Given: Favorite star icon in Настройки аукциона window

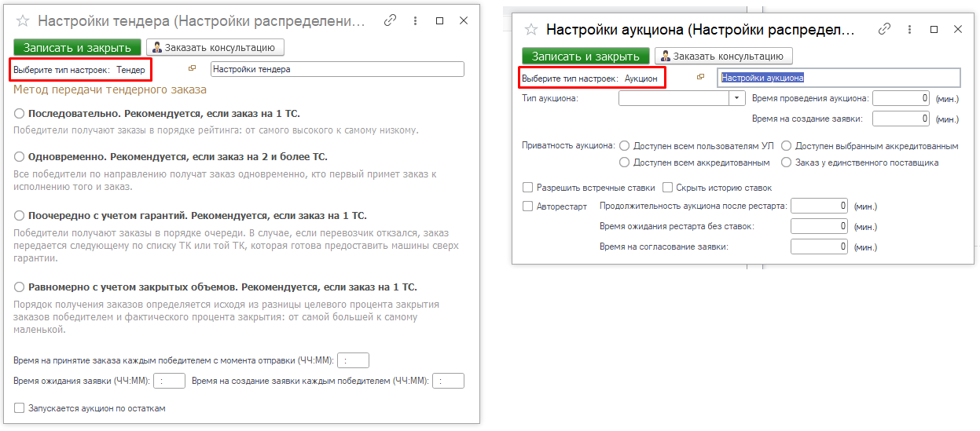Looking at the screenshot, I should [x=531, y=29].
